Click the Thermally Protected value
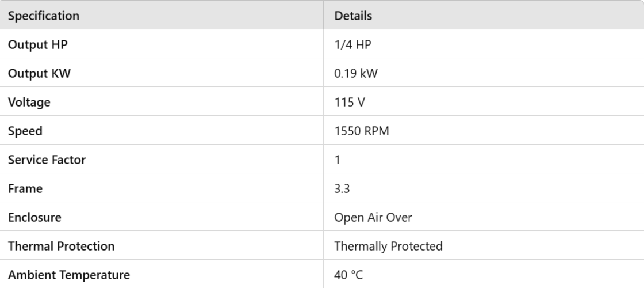Image resolution: width=644 pixels, height=288 pixels. [x=388, y=246]
